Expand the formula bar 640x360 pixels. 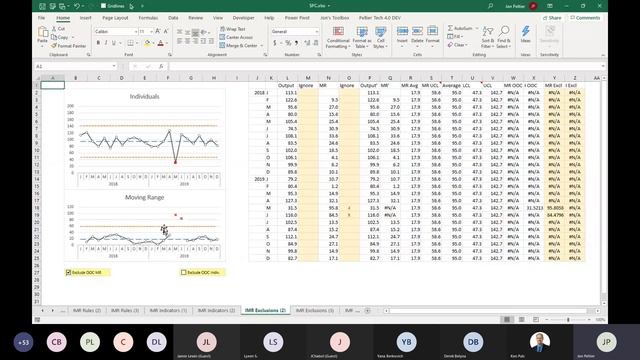pyautogui.click(x=603, y=66)
